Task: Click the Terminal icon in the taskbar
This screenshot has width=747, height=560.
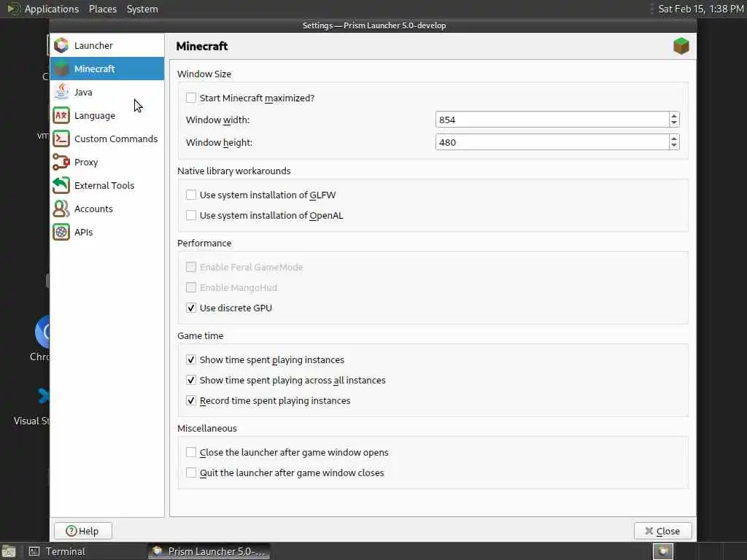Action: pyautogui.click(x=34, y=551)
